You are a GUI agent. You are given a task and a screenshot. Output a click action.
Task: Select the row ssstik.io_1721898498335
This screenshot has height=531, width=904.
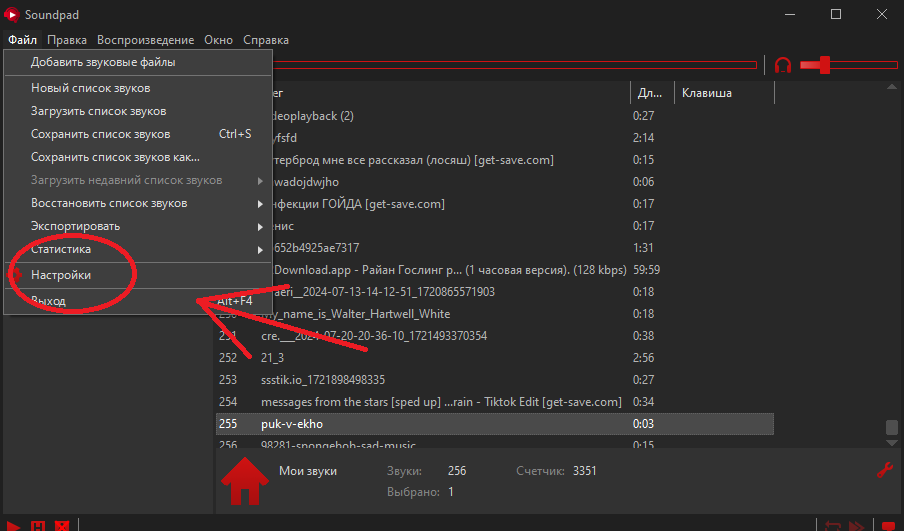[495, 380]
